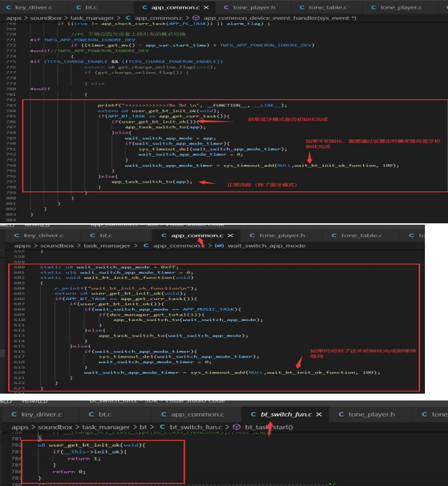Click line number 786 in the first editor gutter
The width and height of the screenshot is (448, 486).
(x=11, y=121)
